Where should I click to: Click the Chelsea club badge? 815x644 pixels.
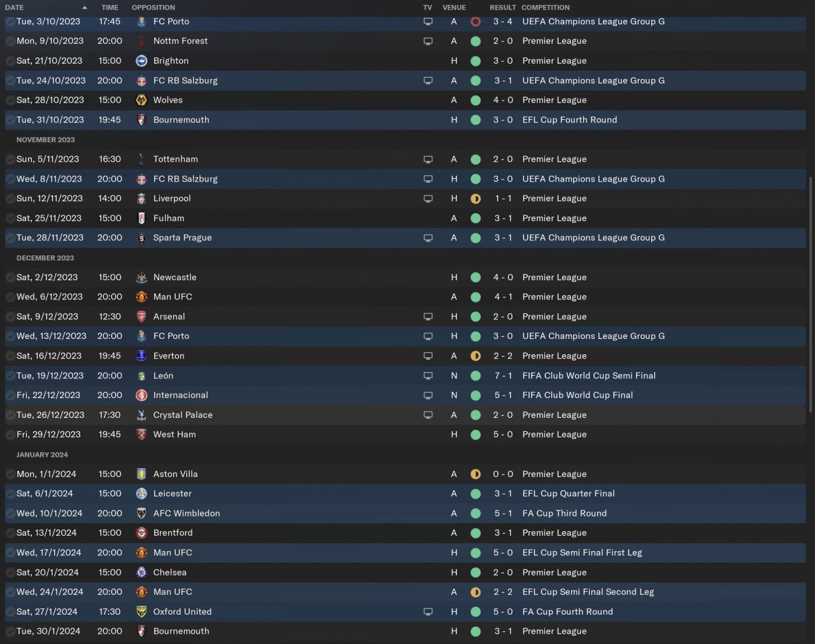pos(141,573)
